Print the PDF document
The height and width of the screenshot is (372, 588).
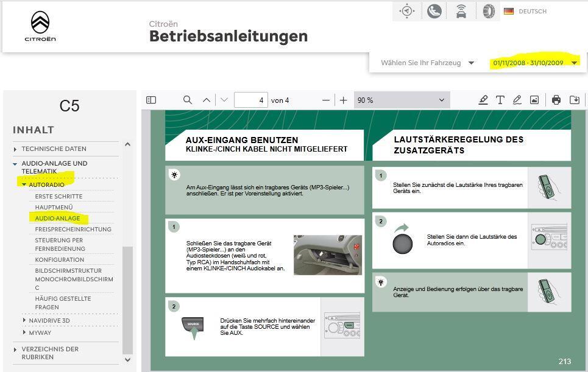point(556,100)
